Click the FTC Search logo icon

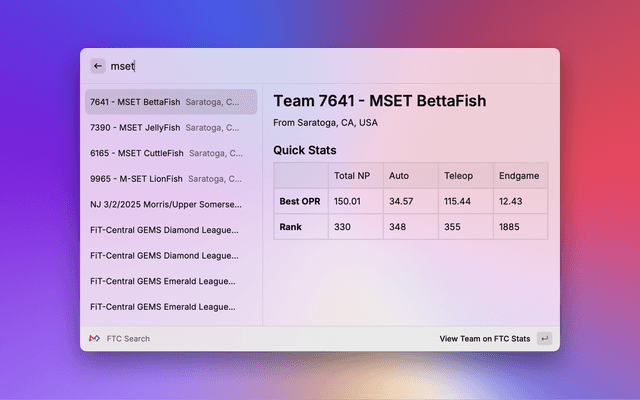coord(94,339)
